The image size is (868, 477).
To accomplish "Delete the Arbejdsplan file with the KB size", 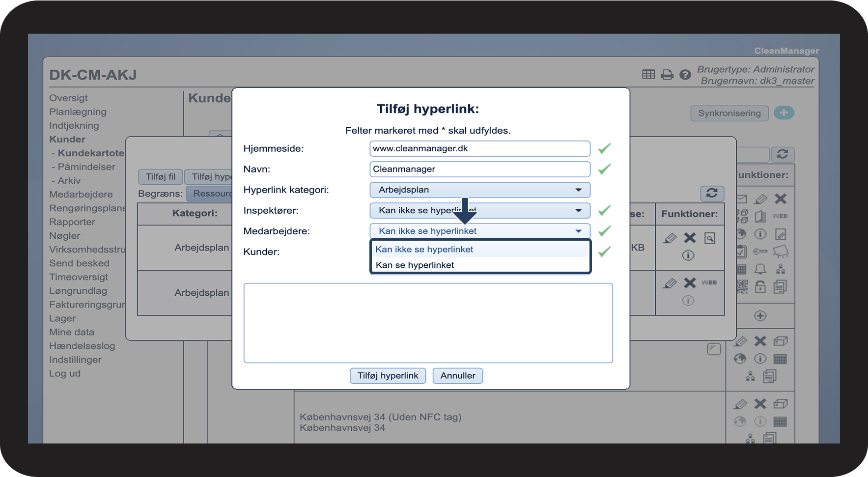I will (x=690, y=238).
